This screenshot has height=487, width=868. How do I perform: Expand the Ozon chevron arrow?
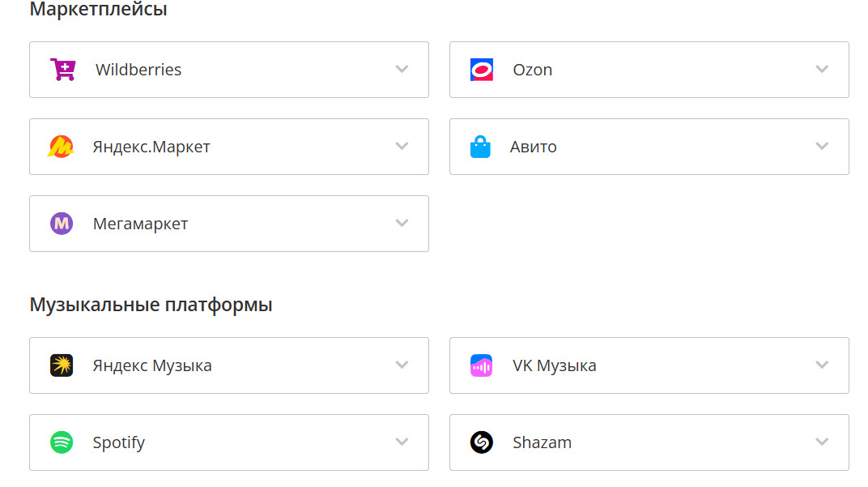click(x=822, y=70)
